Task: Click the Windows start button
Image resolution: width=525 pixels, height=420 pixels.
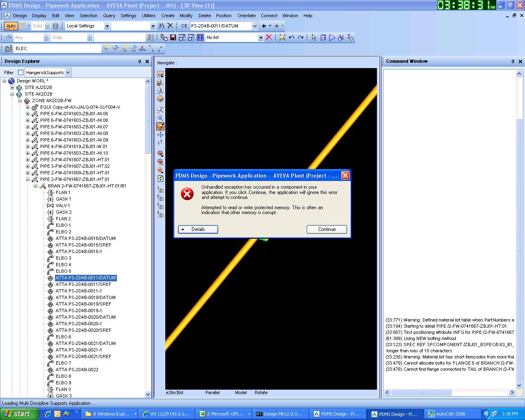Action: 20,414
